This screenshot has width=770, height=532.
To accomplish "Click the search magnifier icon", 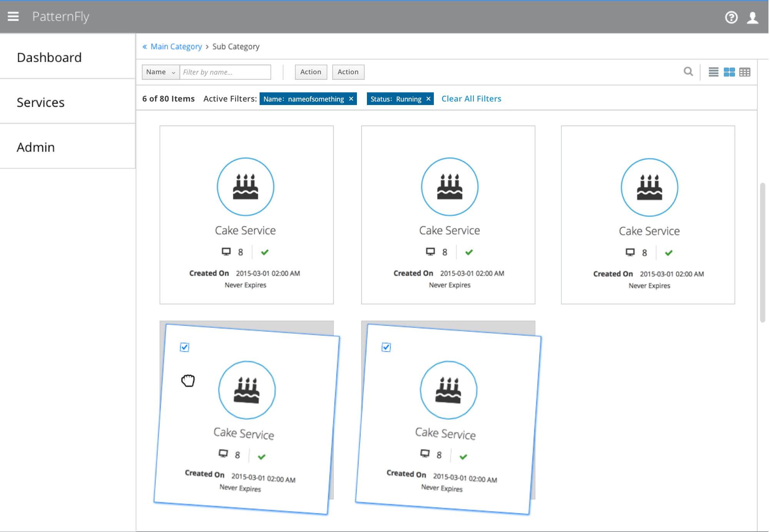I will 688,72.
